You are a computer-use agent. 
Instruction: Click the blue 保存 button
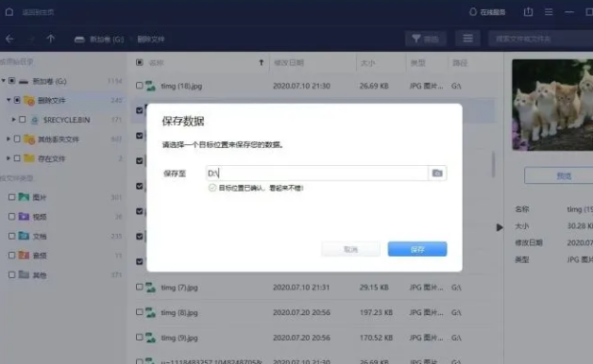[417, 249]
